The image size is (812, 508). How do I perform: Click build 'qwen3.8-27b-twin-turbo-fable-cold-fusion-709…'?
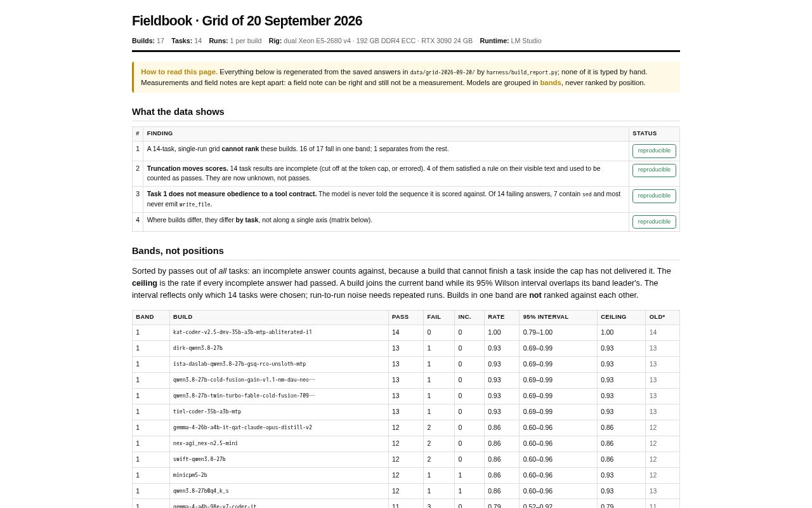(244, 396)
